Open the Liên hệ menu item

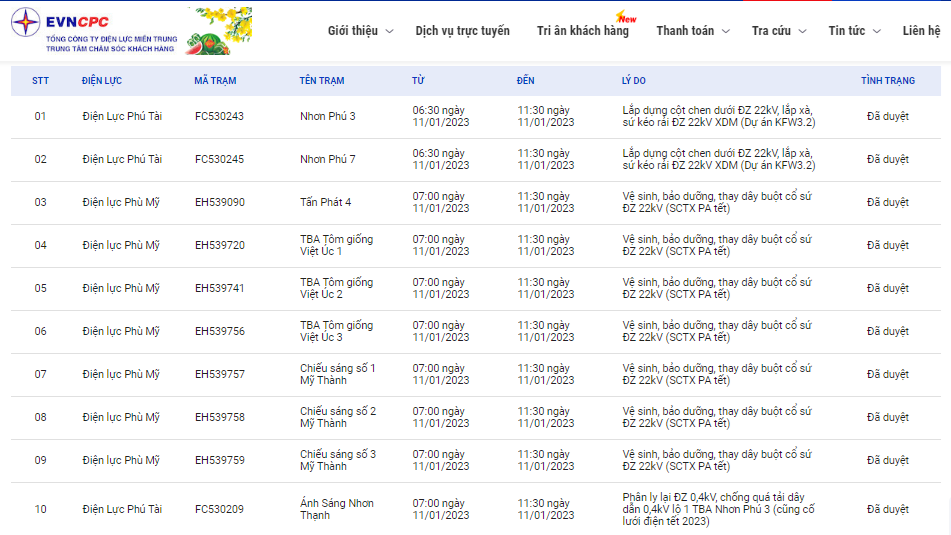[921, 31]
